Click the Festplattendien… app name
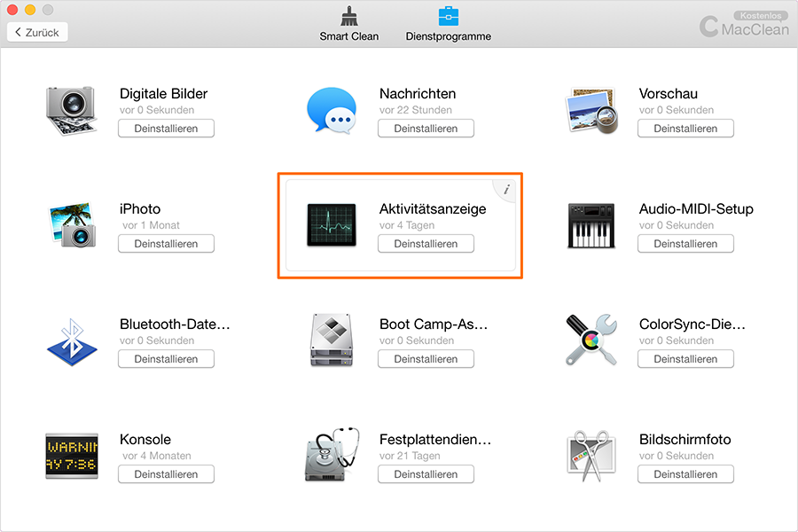798x532 pixels. click(435, 440)
